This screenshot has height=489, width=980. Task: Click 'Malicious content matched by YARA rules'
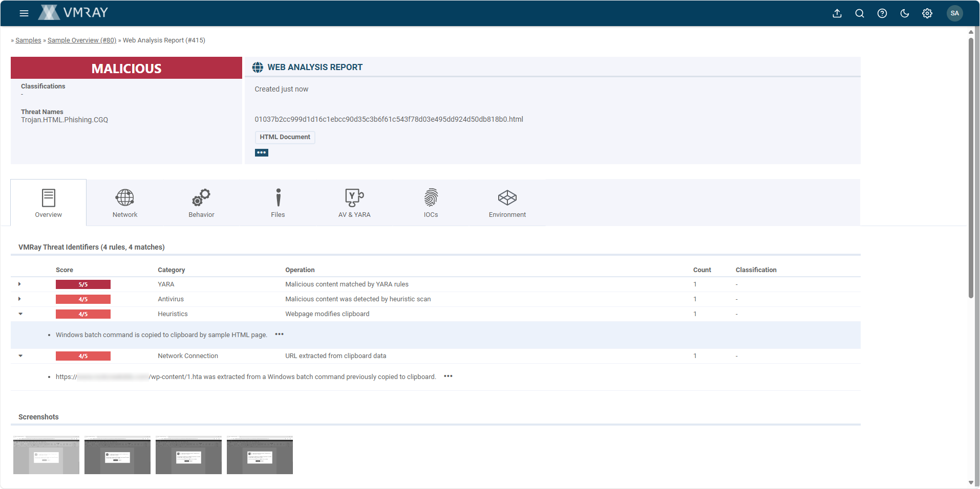pos(347,284)
